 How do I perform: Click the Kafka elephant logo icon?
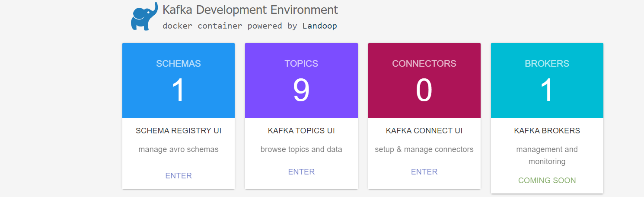coord(144,16)
